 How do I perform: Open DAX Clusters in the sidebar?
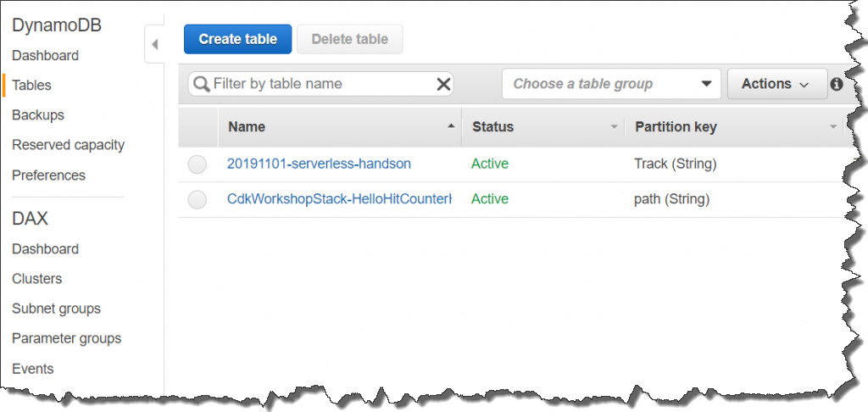tap(37, 279)
